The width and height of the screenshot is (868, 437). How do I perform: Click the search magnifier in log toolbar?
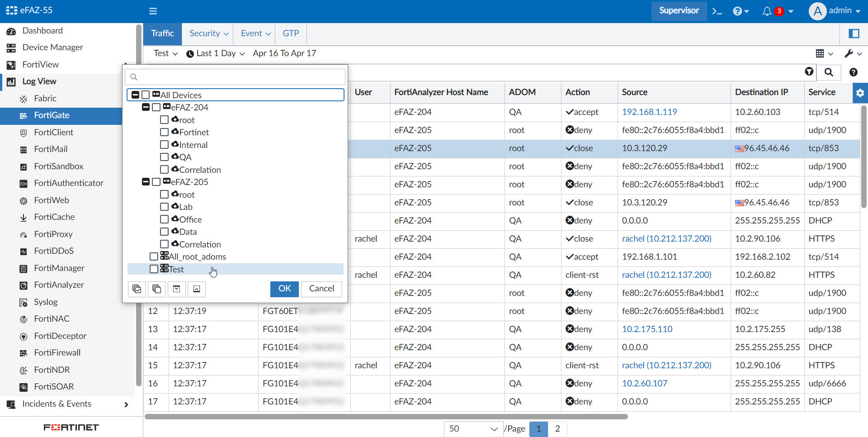coord(829,72)
